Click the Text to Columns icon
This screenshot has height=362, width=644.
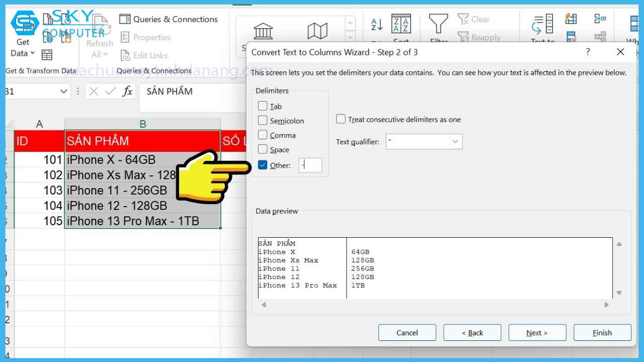543,24
